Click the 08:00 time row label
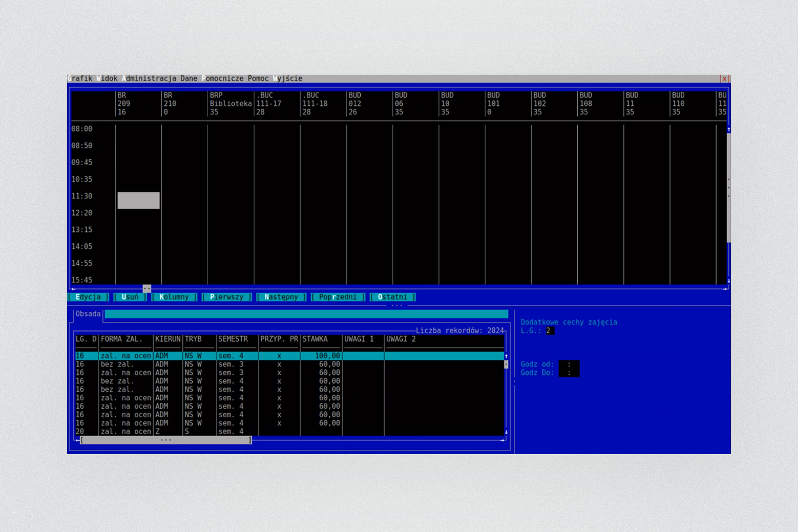798x532 pixels. coord(82,129)
